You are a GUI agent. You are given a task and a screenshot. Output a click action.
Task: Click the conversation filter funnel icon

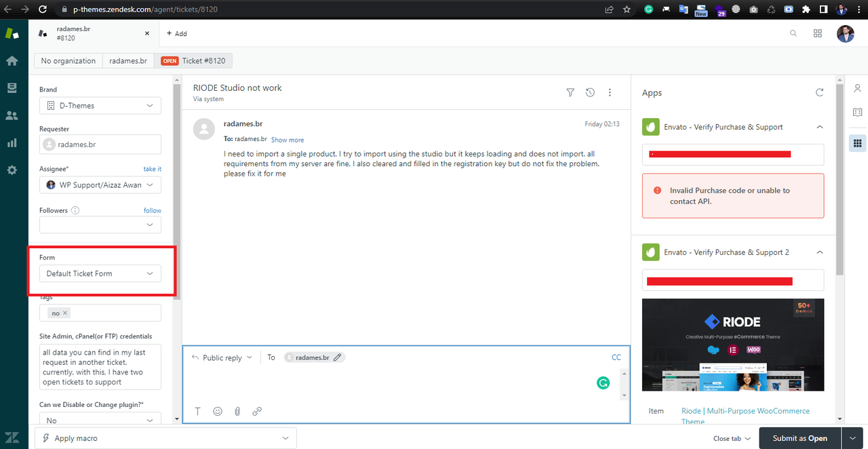pyautogui.click(x=570, y=92)
